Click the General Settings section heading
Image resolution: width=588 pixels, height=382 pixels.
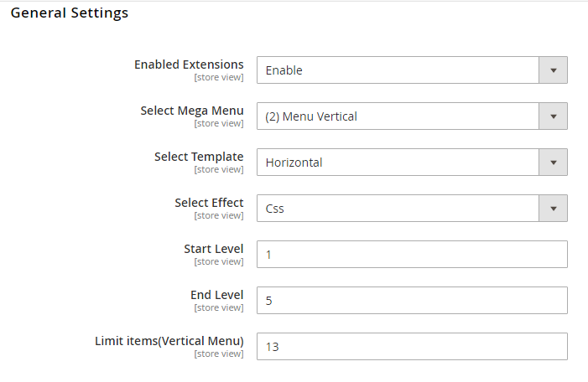pos(70,13)
